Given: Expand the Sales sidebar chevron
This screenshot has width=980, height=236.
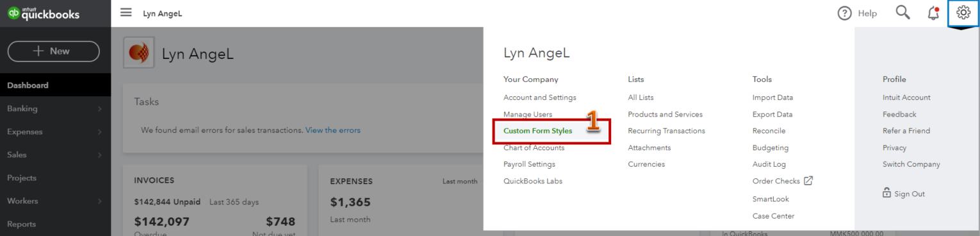Looking at the screenshot, I should coord(100,155).
